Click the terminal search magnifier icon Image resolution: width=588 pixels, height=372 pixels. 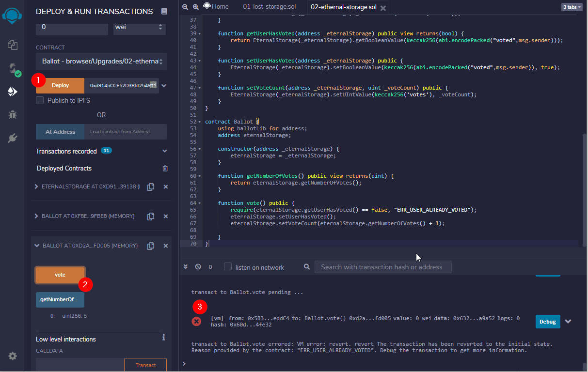point(307,267)
